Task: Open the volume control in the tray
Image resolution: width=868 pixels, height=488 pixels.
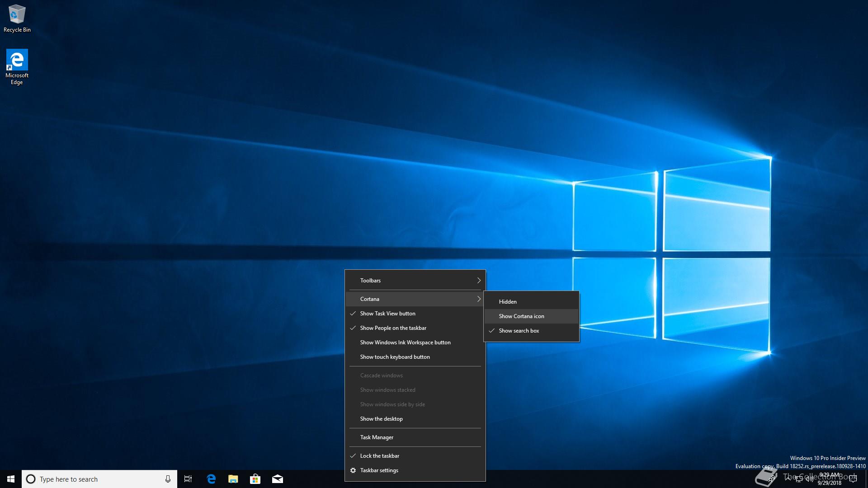Action: coord(810,479)
